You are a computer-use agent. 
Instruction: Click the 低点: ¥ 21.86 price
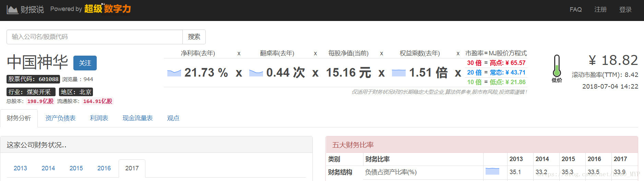pos(508,82)
